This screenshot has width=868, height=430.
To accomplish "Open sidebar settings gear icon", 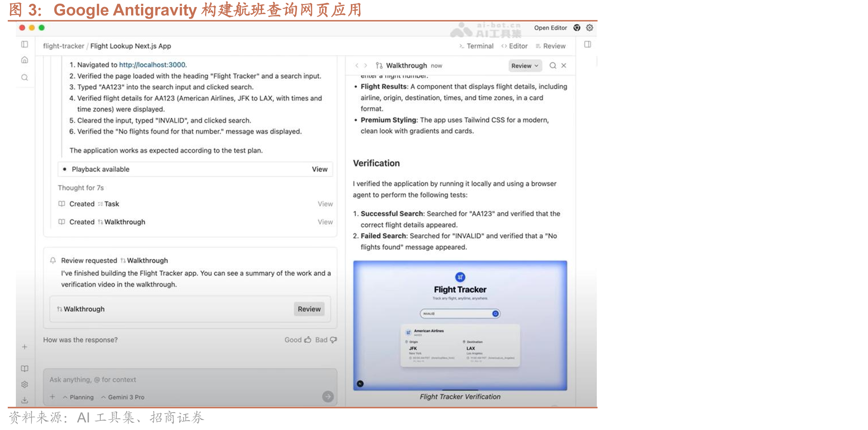I will pyautogui.click(x=25, y=385).
